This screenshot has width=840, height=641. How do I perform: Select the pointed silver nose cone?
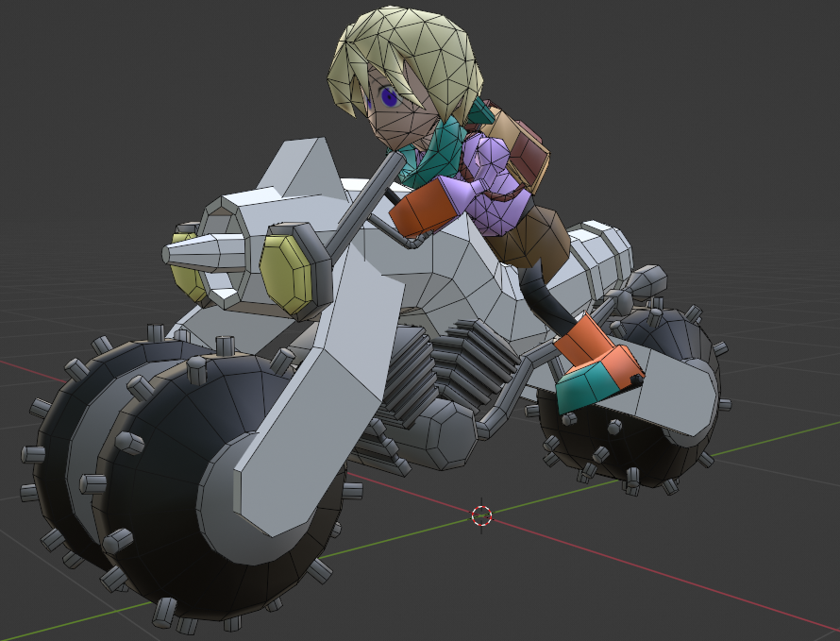(x=193, y=252)
